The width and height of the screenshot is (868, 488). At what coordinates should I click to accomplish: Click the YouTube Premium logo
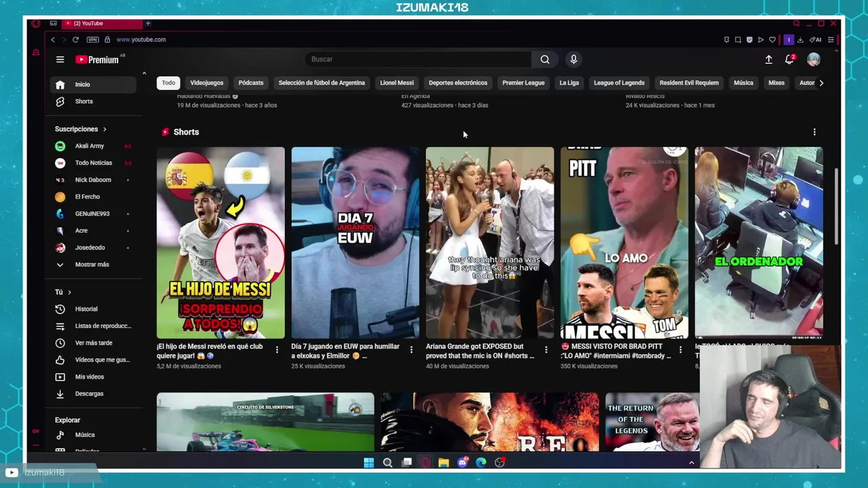pos(97,60)
